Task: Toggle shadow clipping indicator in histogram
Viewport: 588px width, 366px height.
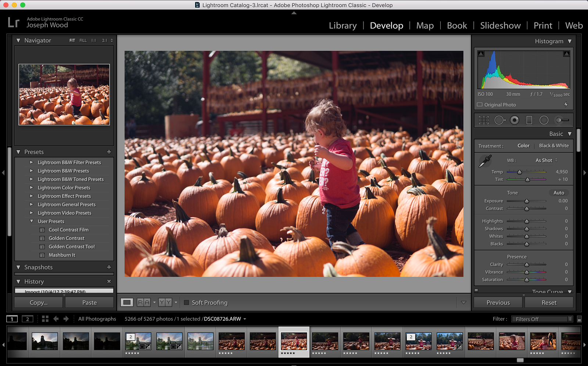Action: [x=481, y=54]
